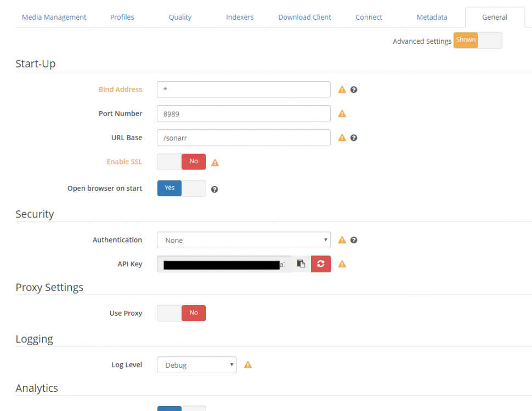532x411 pixels.
Task: Click the Enable SSL label
Action: 124,162
